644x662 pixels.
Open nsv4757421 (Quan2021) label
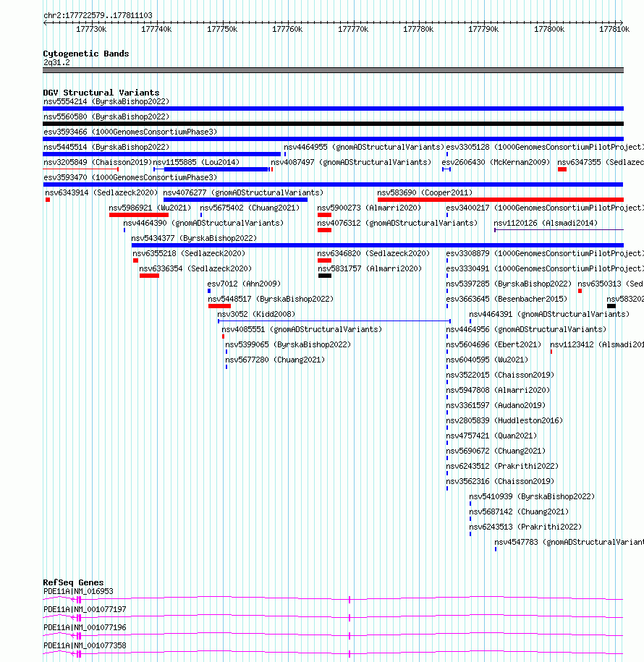pyautogui.click(x=491, y=436)
